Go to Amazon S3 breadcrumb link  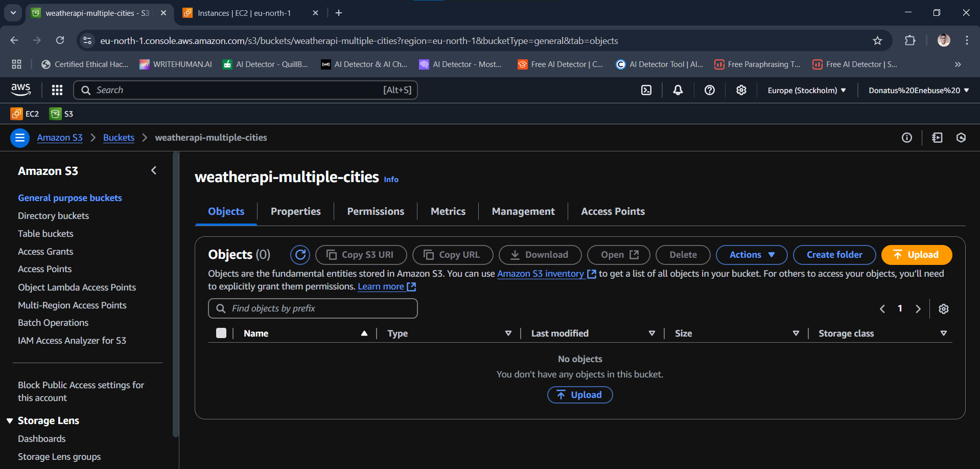tap(60, 138)
